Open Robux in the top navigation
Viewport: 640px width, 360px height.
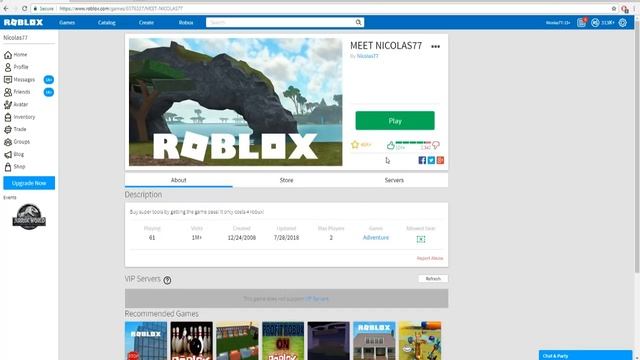coord(186,22)
